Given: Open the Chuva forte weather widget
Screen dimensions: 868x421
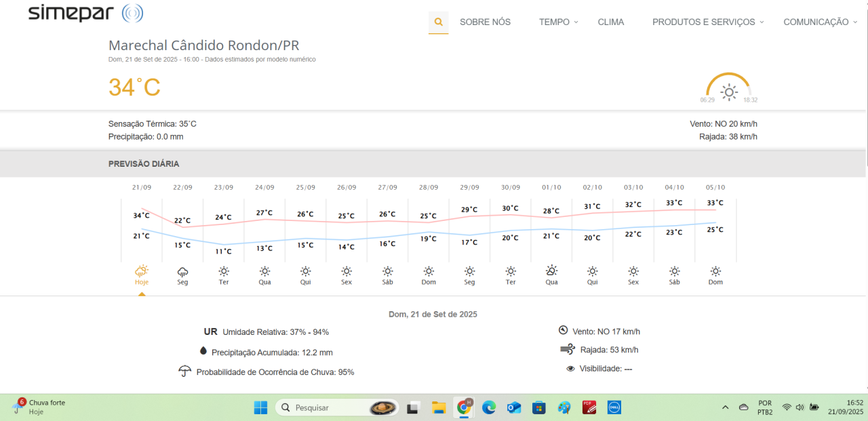Looking at the screenshot, I should tap(41, 407).
